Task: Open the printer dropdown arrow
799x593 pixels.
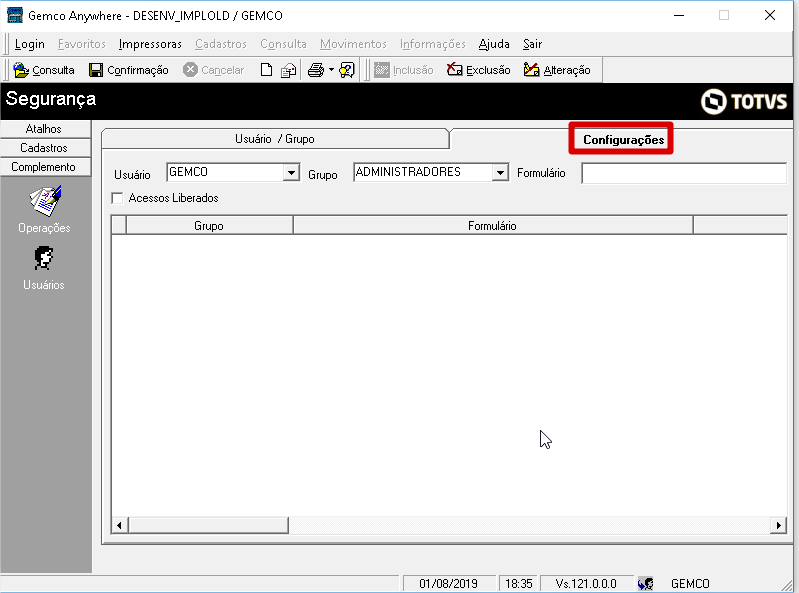Action: pyautogui.click(x=331, y=70)
